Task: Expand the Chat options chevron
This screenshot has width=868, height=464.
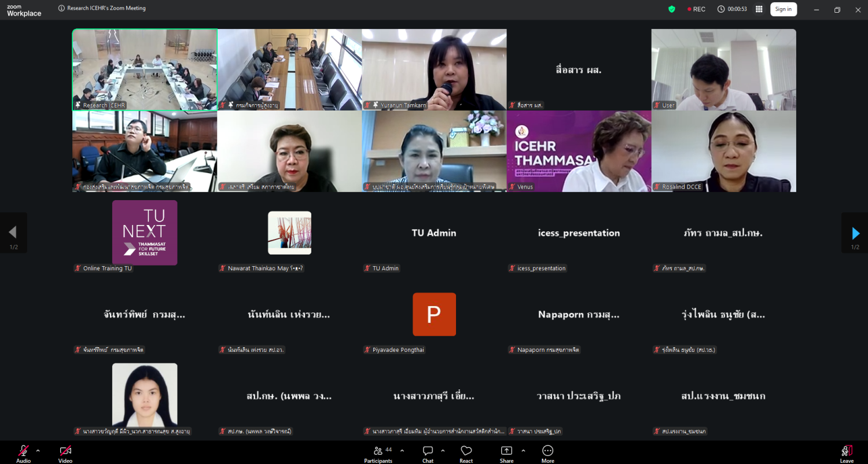Action: click(x=443, y=450)
